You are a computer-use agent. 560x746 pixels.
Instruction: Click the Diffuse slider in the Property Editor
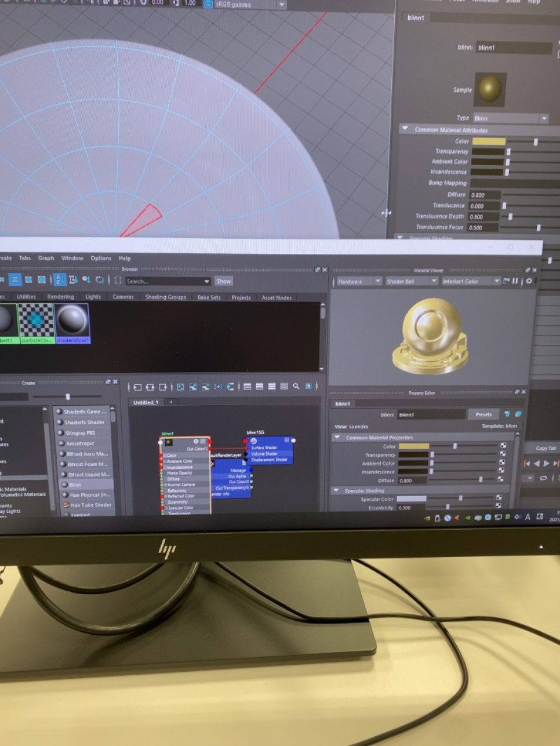pyautogui.click(x=463, y=480)
